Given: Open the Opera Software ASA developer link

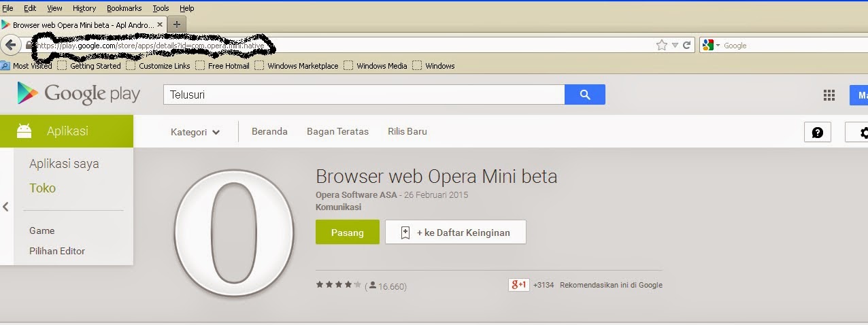Looking at the screenshot, I should tap(356, 195).
